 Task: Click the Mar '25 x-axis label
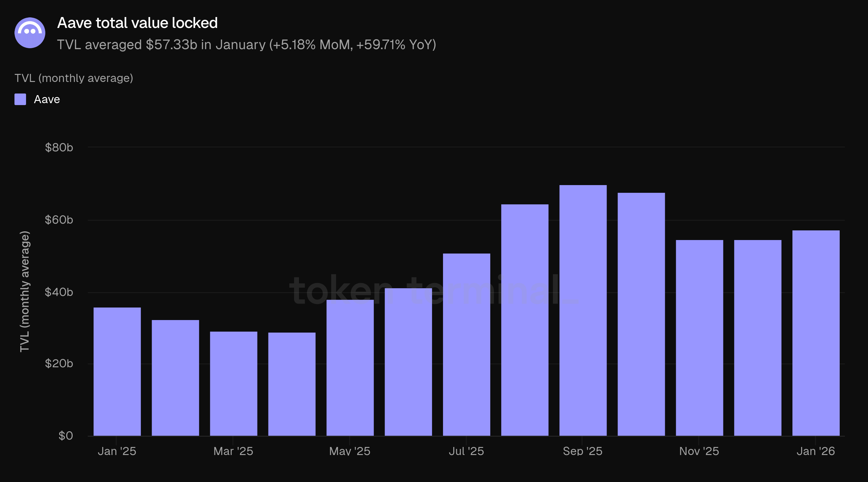[x=233, y=451]
